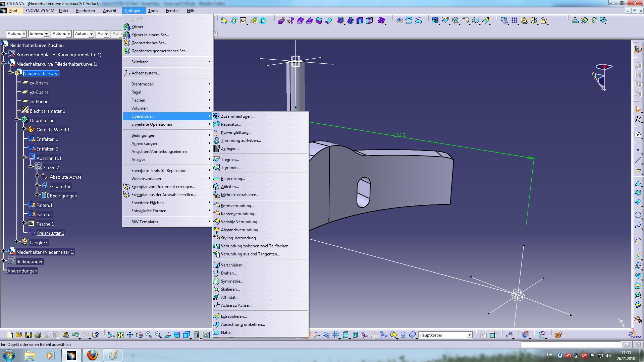The height and width of the screenshot is (362, 644).
Task: Open the Erweiterte Operationen submenu
Action: click(x=168, y=124)
